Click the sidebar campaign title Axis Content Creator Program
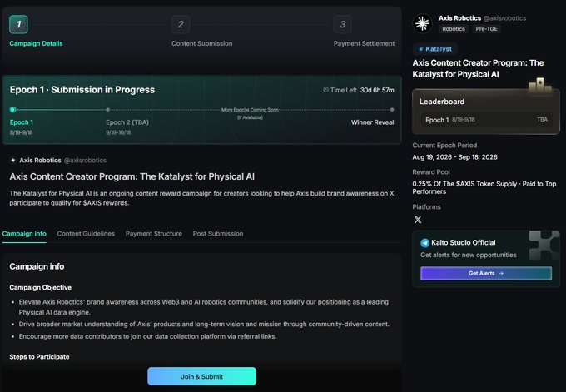The width and height of the screenshot is (566, 392). coord(478,68)
